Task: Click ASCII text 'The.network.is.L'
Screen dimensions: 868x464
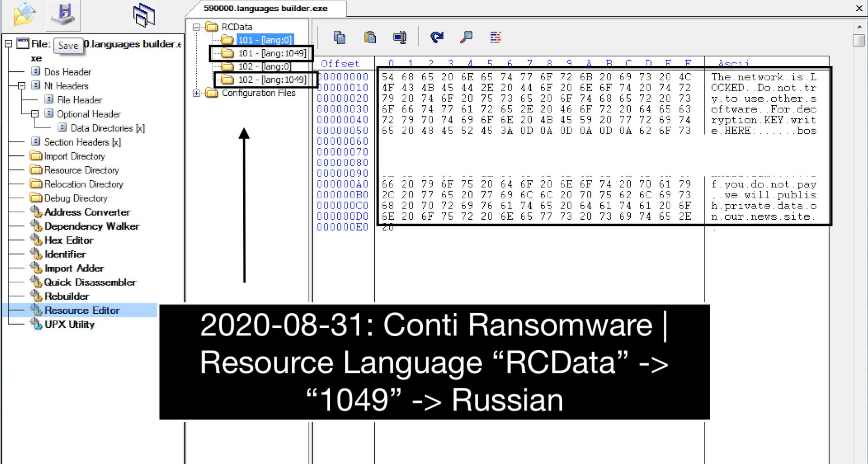Action: pyautogui.click(x=764, y=77)
